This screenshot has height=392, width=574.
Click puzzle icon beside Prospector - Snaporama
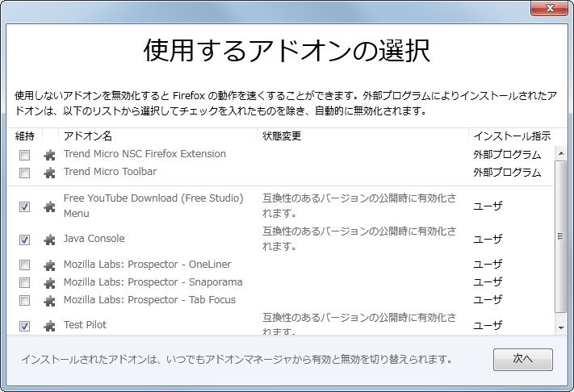(x=49, y=282)
